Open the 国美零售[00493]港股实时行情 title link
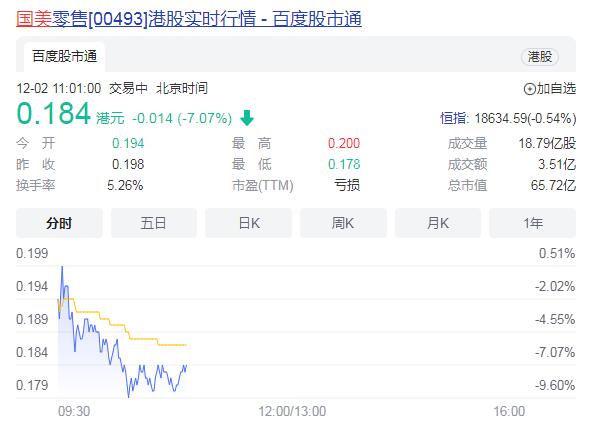 pos(189,19)
